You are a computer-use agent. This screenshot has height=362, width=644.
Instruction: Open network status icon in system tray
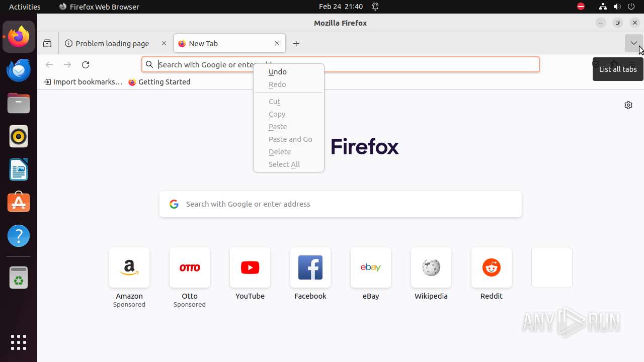603,7
